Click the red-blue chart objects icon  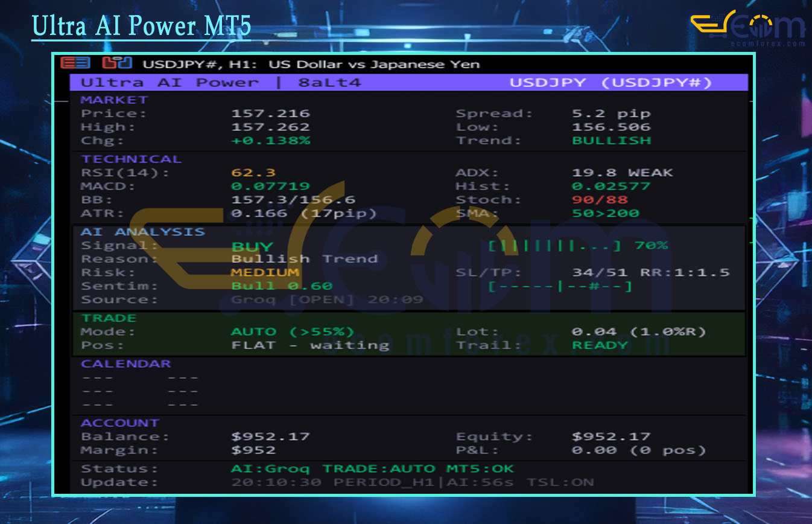click(116, 63)
